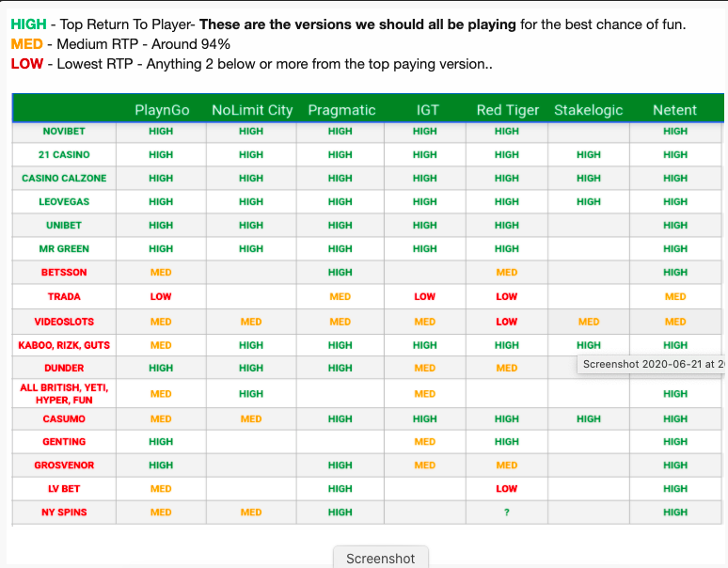
Task: Select the BETSSON row label
Action: click(x=64, y=273)
